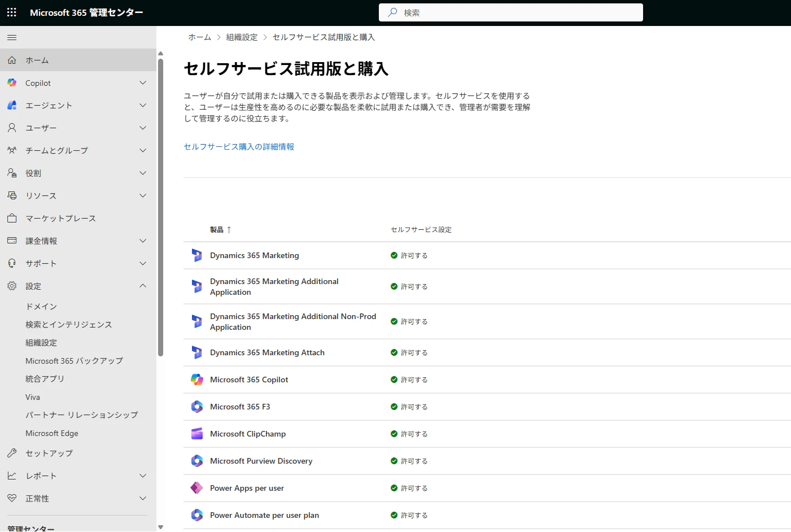Open the セルフサービス購入の詳細情報 link
Image resolution: width=791 pixels, height=532 pixels.
click(238, 146)
